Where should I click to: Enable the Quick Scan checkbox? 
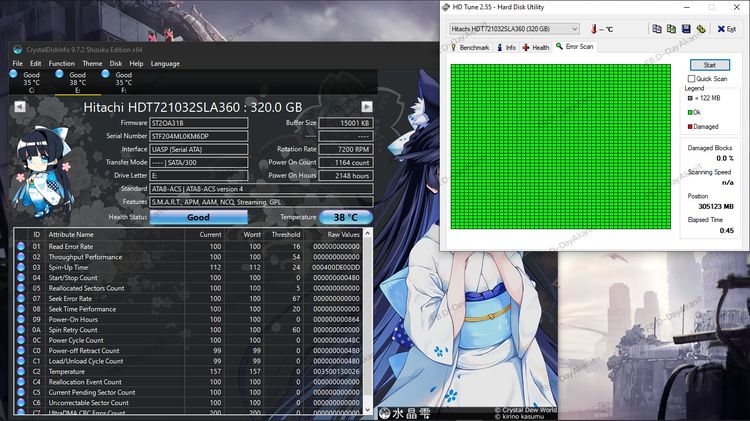(x=691, y=78)
